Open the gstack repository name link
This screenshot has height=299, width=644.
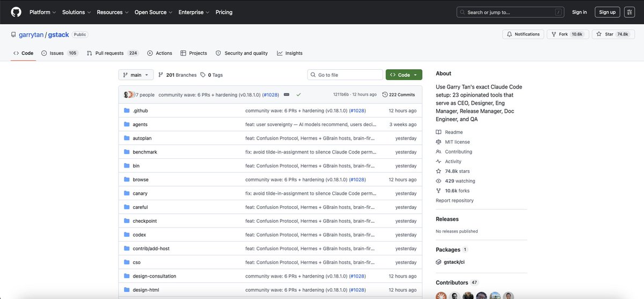click(58, 34)
